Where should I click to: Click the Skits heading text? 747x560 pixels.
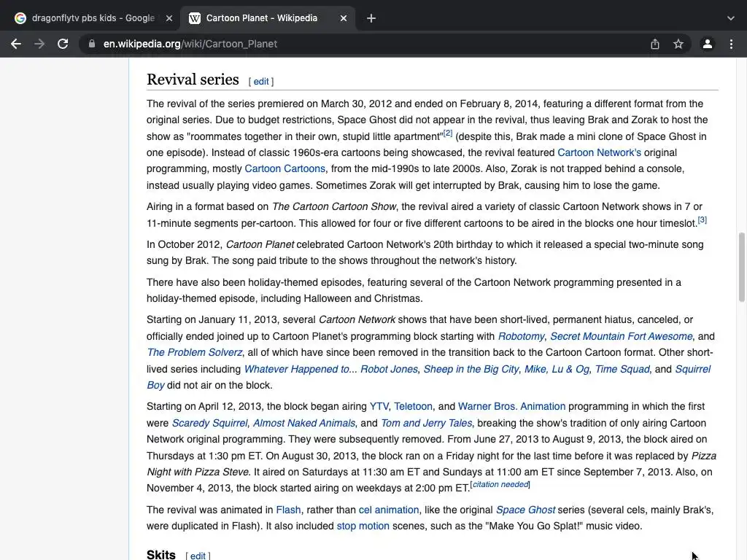tap(161, 554)
